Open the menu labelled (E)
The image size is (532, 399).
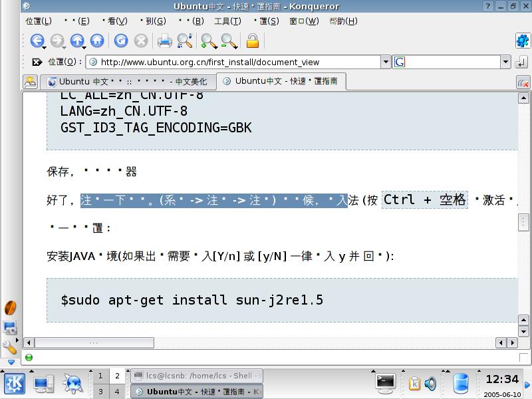click(77, 21)
